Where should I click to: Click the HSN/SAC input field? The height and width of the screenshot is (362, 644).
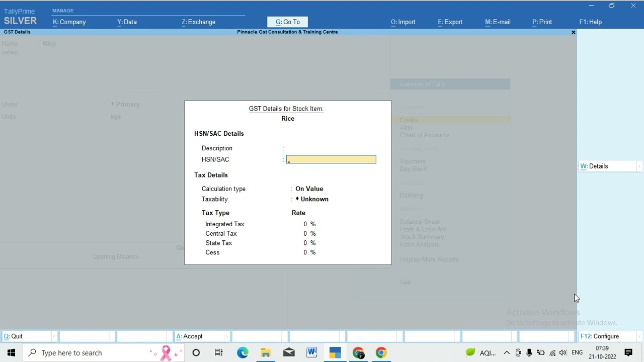click(331, 159)
